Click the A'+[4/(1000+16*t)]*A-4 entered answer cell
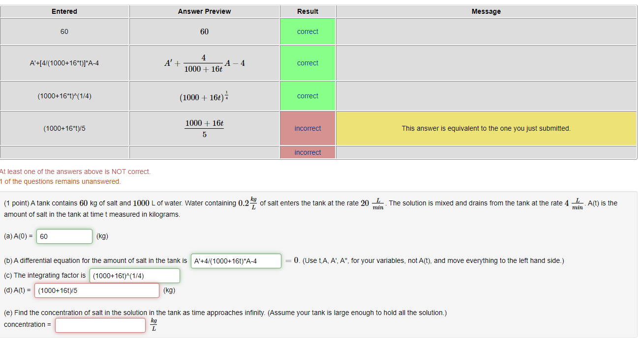Viewport: 644px width, 345px height. click(64, 63)
